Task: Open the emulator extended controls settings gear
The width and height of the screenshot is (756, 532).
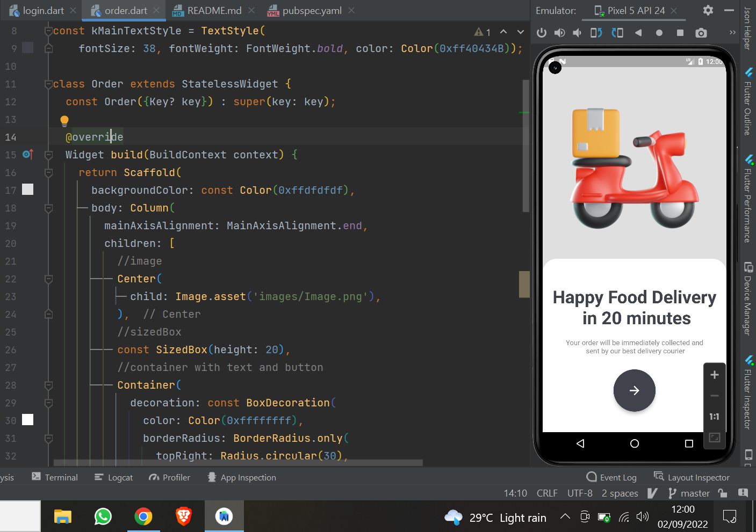Action: click(x=708, y=10)
